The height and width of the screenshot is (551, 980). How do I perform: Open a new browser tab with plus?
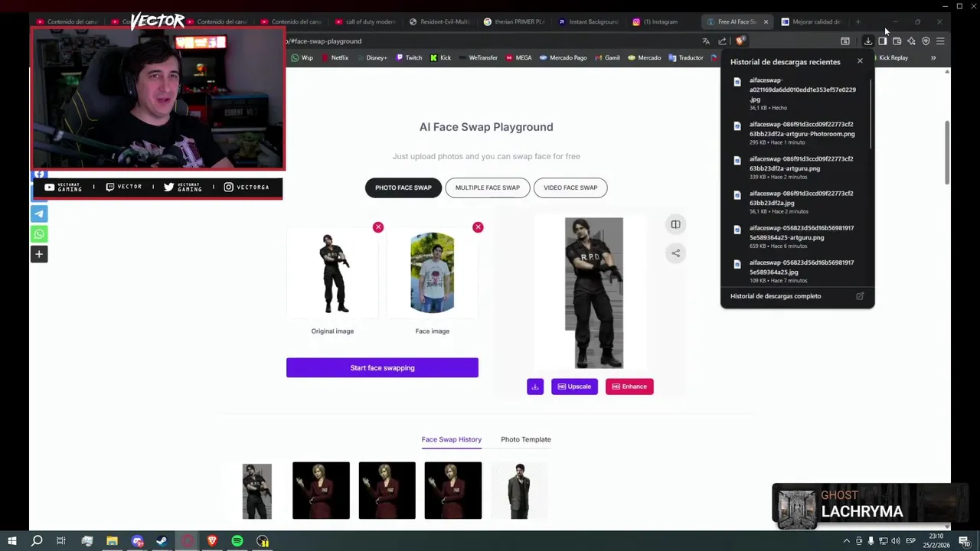coord(858,21)
